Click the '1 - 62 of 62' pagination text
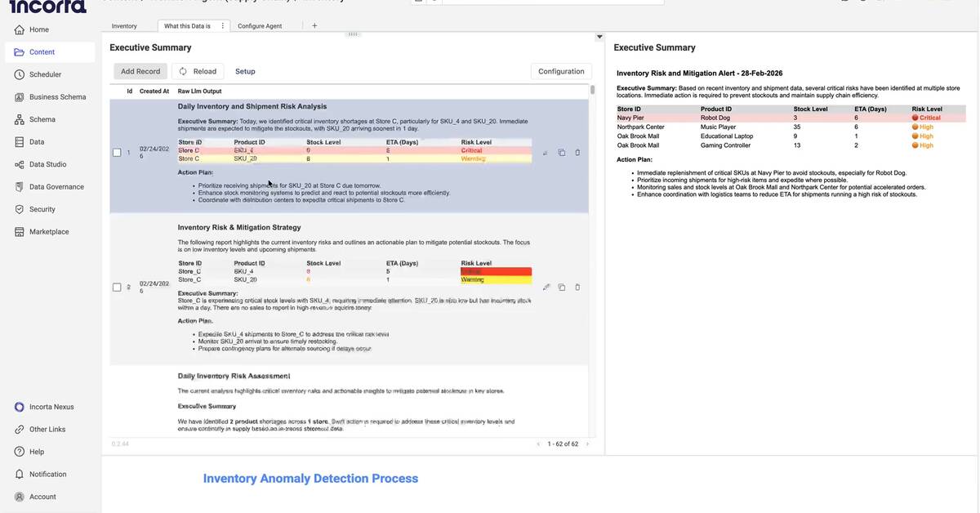 click(x=563, y=444)
